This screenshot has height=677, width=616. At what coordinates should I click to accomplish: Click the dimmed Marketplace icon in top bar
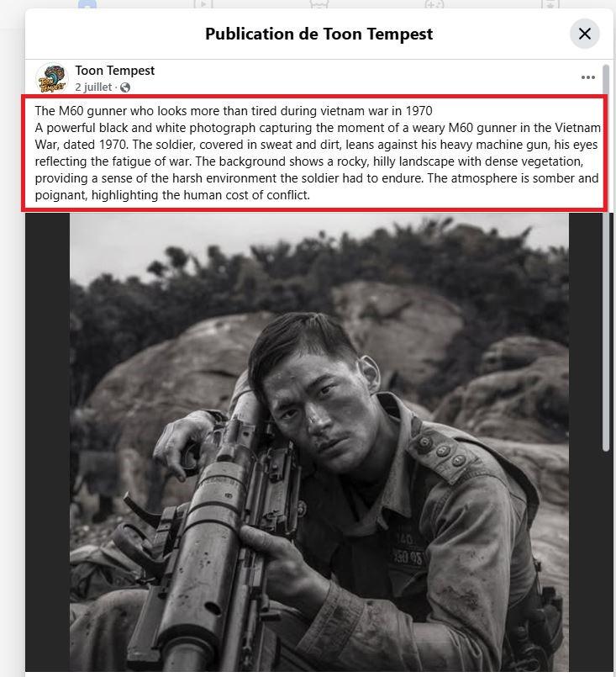(319, 4)
